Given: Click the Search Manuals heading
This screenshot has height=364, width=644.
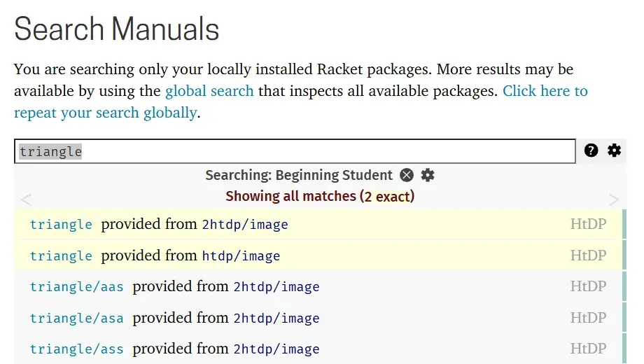Looking at the screenshot, I should pyautogui.click(x=117, y=29).
